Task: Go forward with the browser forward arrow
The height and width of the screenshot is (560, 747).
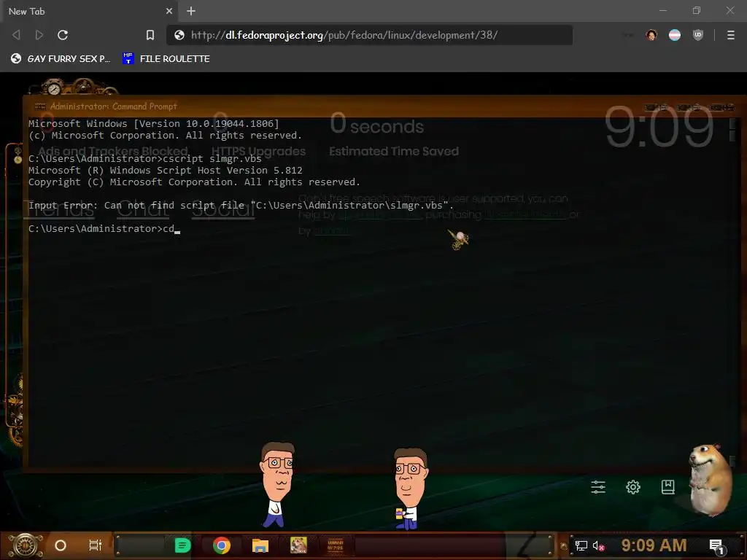Action: pyautogui.click(x=39, y=35)
